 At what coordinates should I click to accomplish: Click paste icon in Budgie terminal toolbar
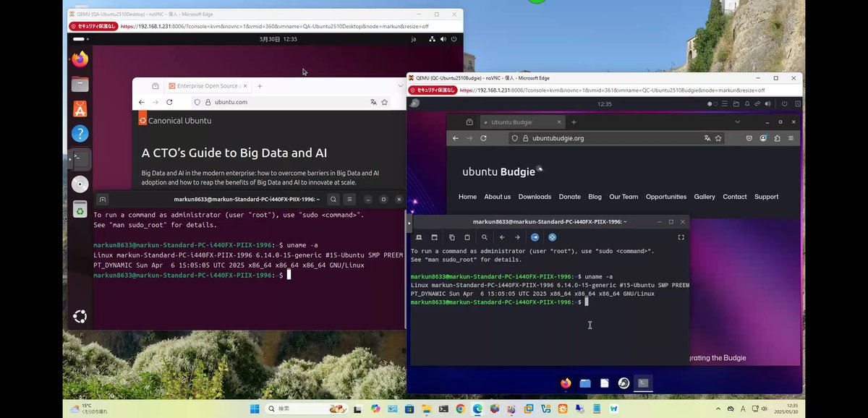467,237
